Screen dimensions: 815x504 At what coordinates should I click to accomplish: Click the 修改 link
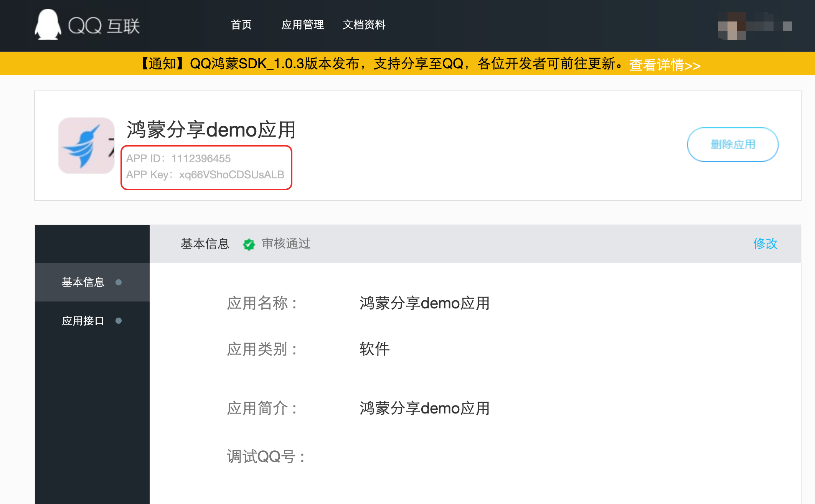pos(766,244)
